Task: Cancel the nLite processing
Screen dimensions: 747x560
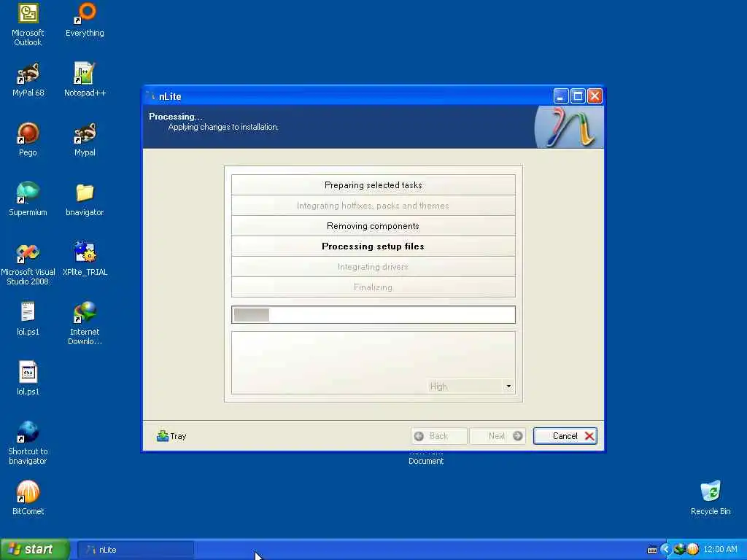Action: (x=565, y=436)
